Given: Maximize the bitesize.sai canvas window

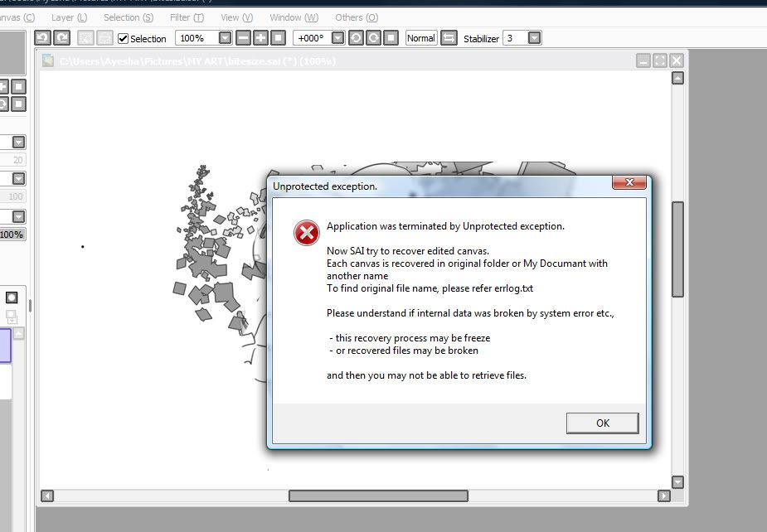Looking at the screenshot, I should (660, 60).
